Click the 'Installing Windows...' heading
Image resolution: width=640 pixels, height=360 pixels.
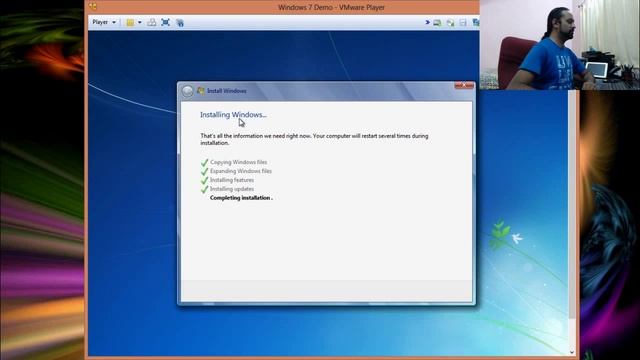(x=233, y=115)
